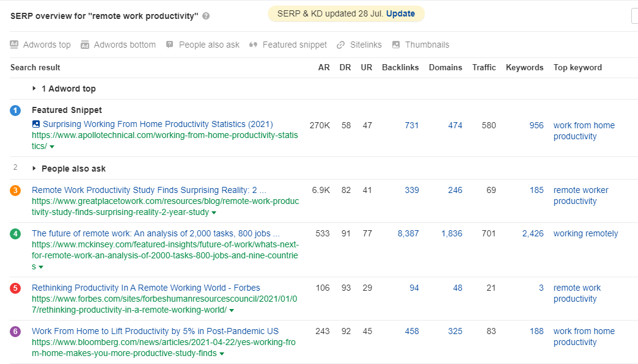Screen dimensions: 638x364
Task: Open dropdown arrow after apollotechnical.com URL
Action: (52, 147)
